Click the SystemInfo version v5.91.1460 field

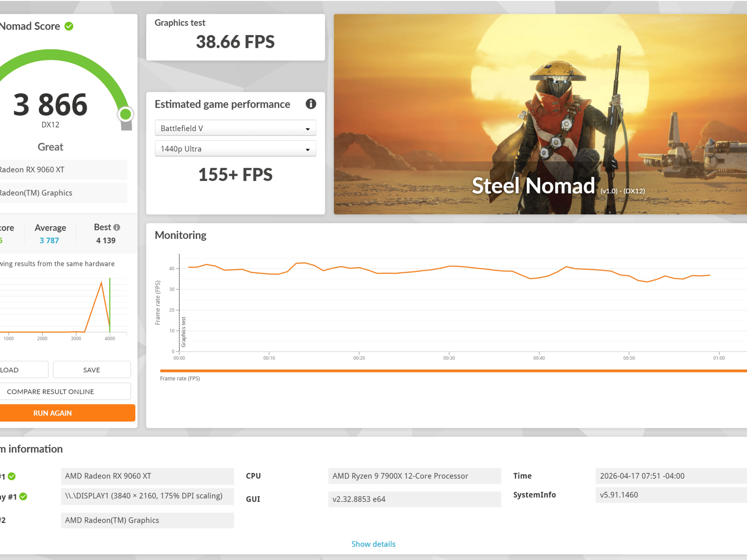coord(671,495)
